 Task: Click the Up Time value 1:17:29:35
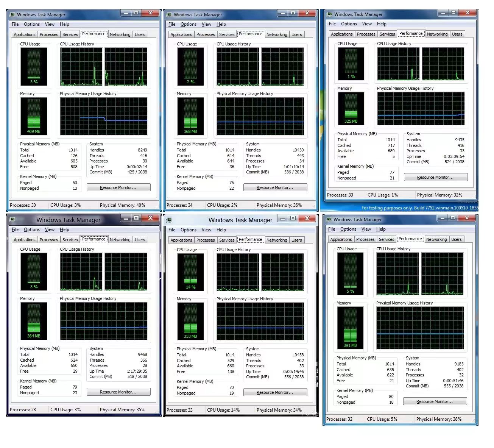137,371
